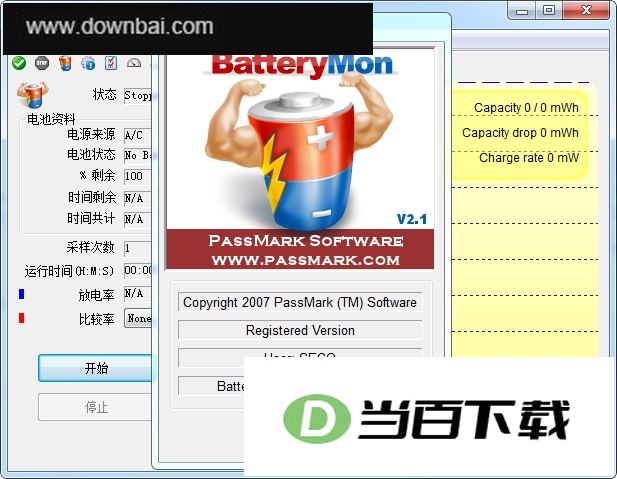
Task: Click the checklist document toolbar icon
Action: point(111,63)
